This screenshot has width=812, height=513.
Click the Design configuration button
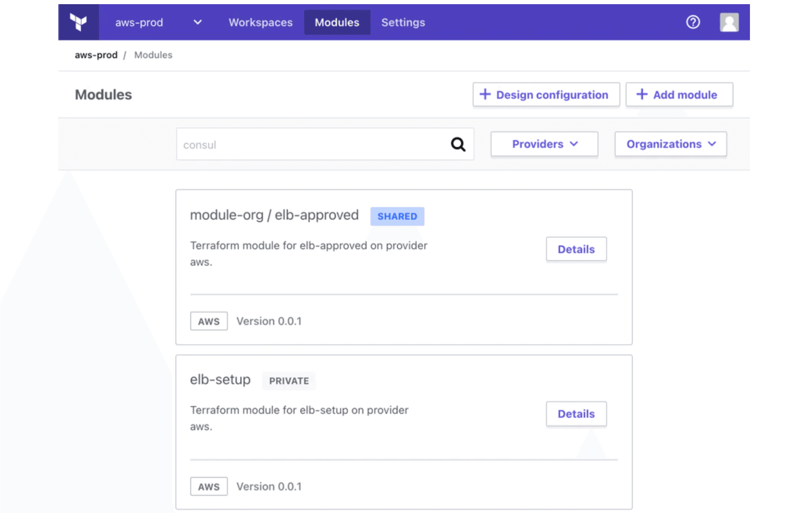tap(546, 95)
